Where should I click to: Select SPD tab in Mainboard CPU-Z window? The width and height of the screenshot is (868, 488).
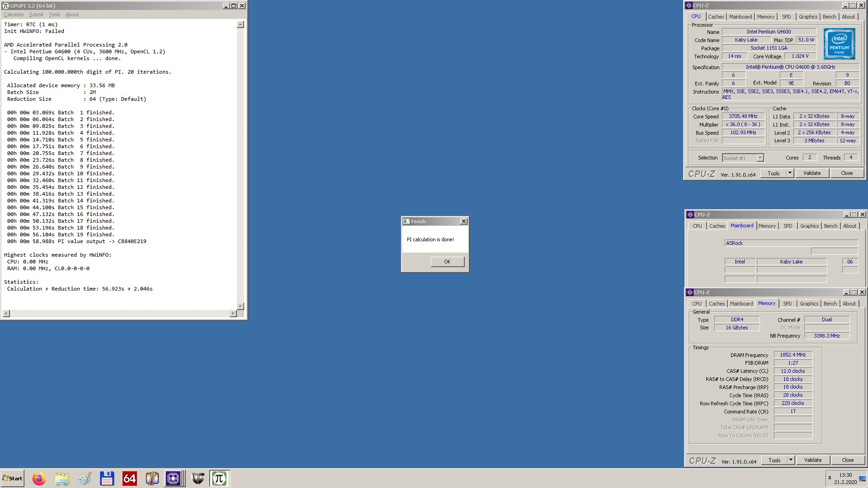tap(788, 226)
